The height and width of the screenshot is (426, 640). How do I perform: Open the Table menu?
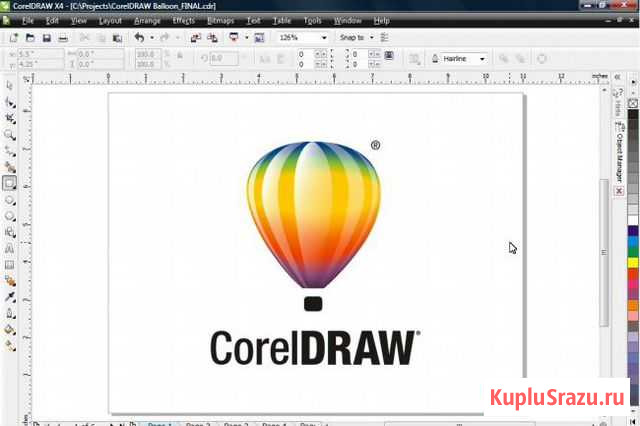click(282, 21)
